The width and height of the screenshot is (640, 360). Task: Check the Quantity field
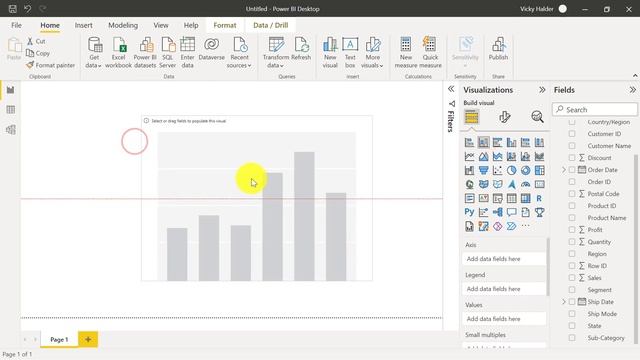coord(572,242)
